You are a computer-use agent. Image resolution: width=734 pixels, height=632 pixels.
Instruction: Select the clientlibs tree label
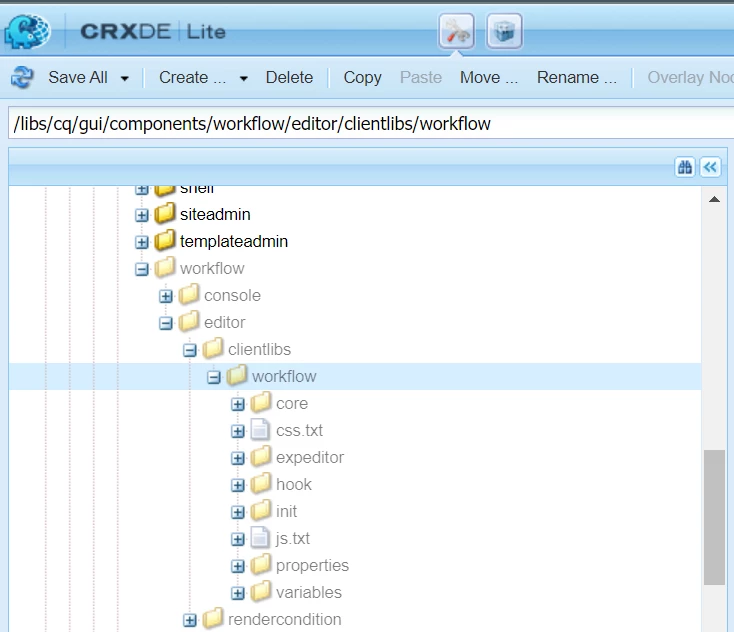point(259,350)
